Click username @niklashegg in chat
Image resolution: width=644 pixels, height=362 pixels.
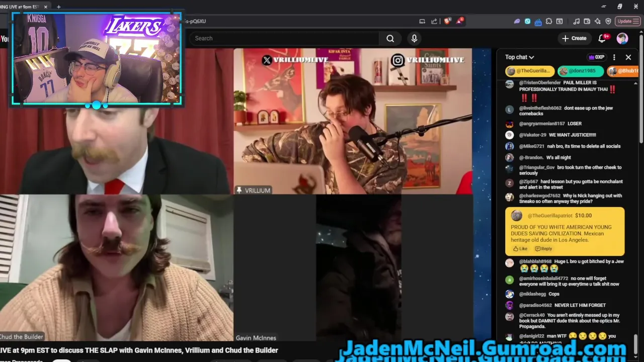click(x=532, y=294)
